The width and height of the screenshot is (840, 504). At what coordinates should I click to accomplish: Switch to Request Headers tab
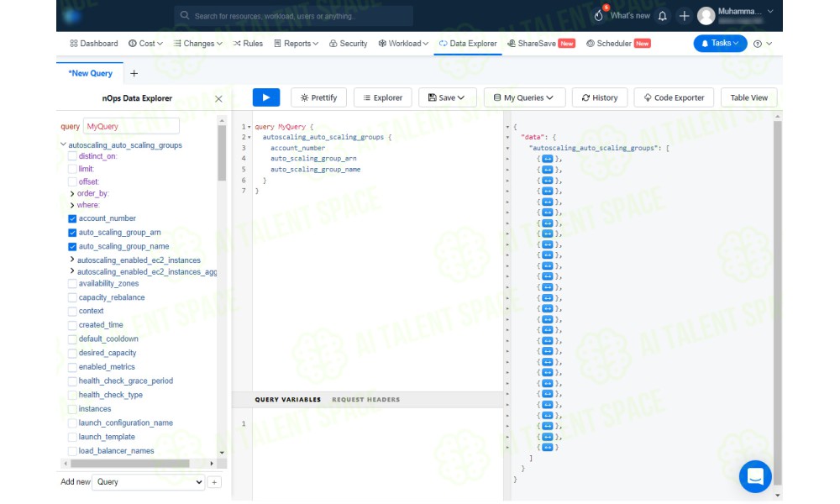point(366,400)
